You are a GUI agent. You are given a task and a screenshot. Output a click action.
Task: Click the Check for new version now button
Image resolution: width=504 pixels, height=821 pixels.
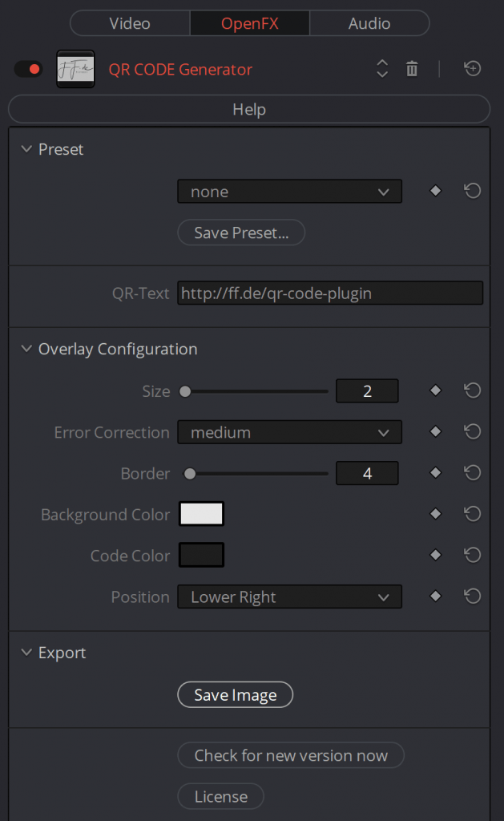pos(290,754)
